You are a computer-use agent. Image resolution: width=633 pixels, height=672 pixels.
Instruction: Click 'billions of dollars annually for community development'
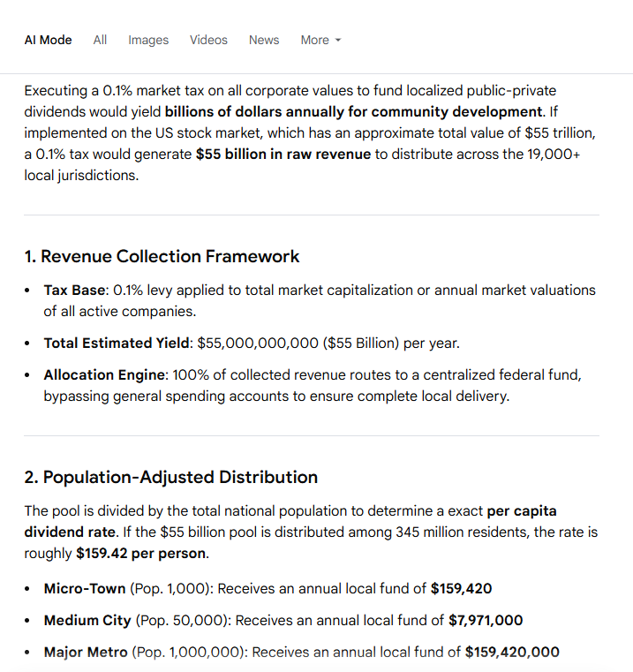coord(353,112)
